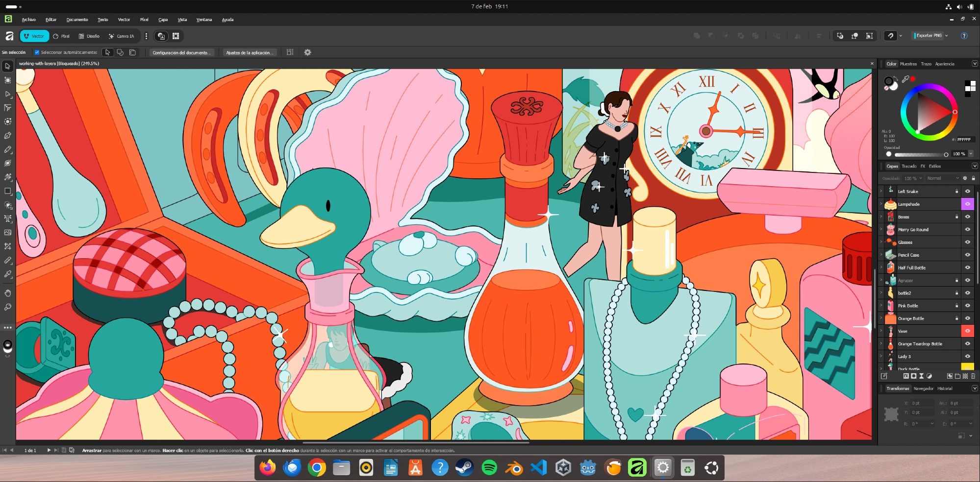
Task: Choose the Rectangle shape tool
Action: tap(7, 191)
